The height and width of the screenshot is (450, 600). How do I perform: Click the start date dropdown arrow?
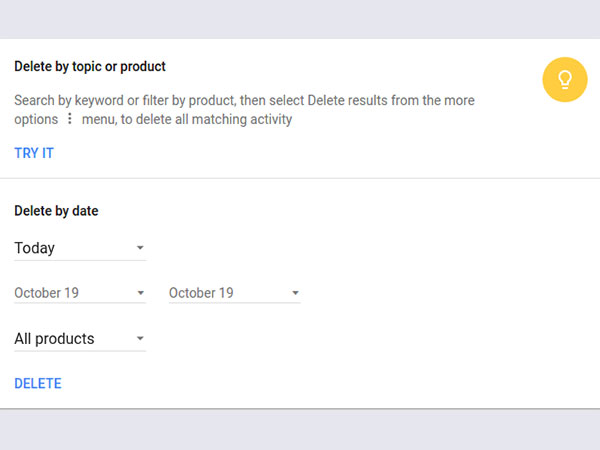[x=140, y=293]
